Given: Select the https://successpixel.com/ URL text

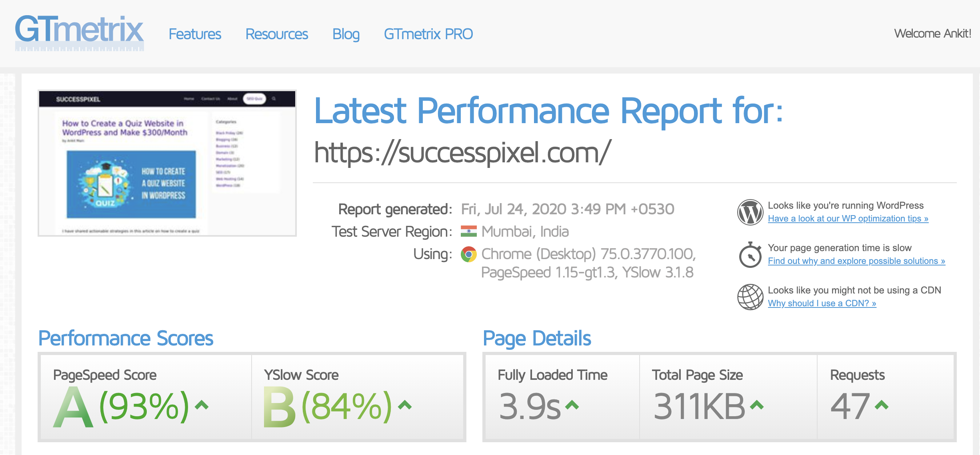Looking at the screenshot, I should click(462, 152).
